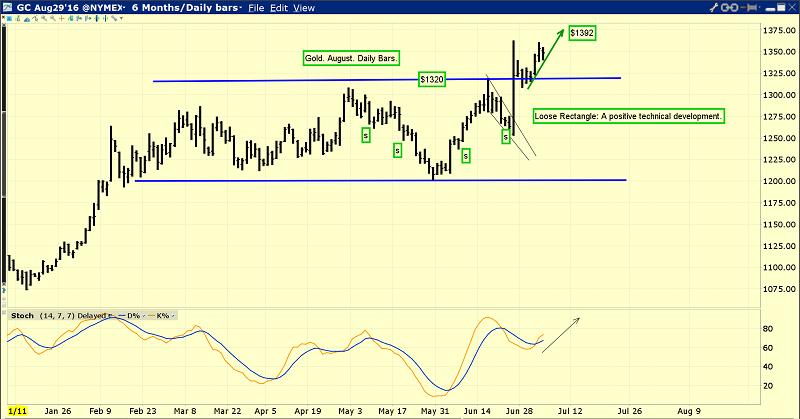Click the Jun 28 date axis label
The width and height of the screenshot is (800, 419).
point(519,411)
